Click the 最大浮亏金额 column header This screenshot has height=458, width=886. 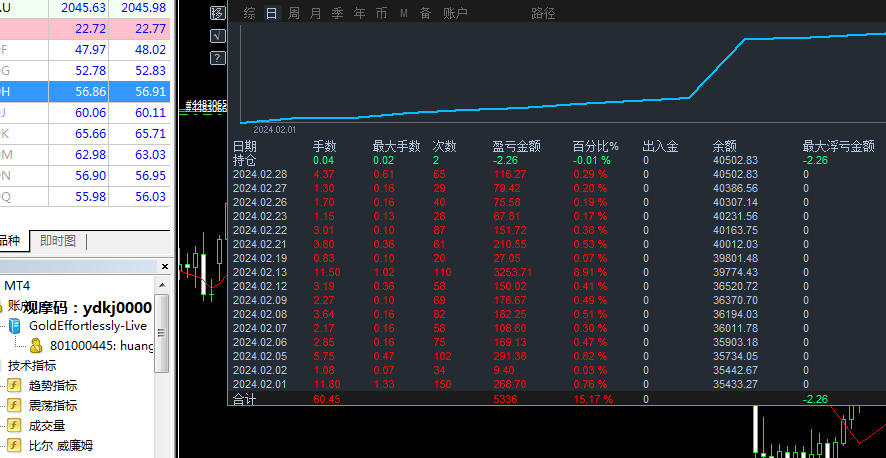(x=839, y=147)
